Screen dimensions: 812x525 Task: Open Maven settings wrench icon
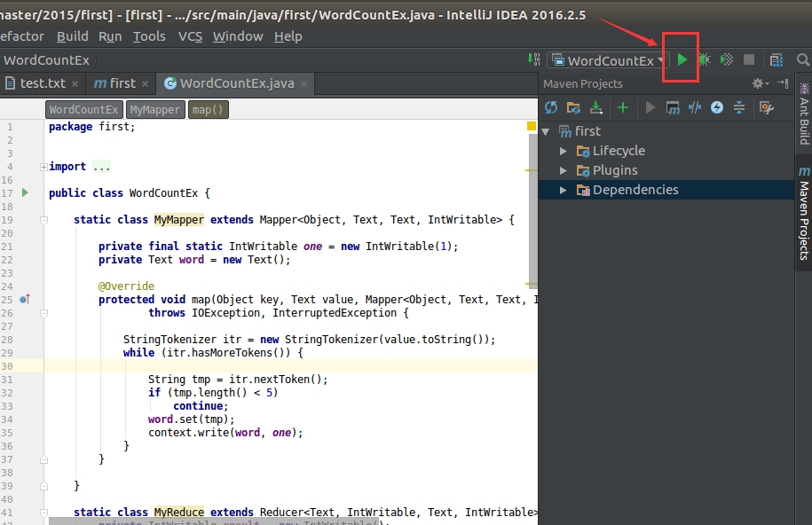(766, 107)
